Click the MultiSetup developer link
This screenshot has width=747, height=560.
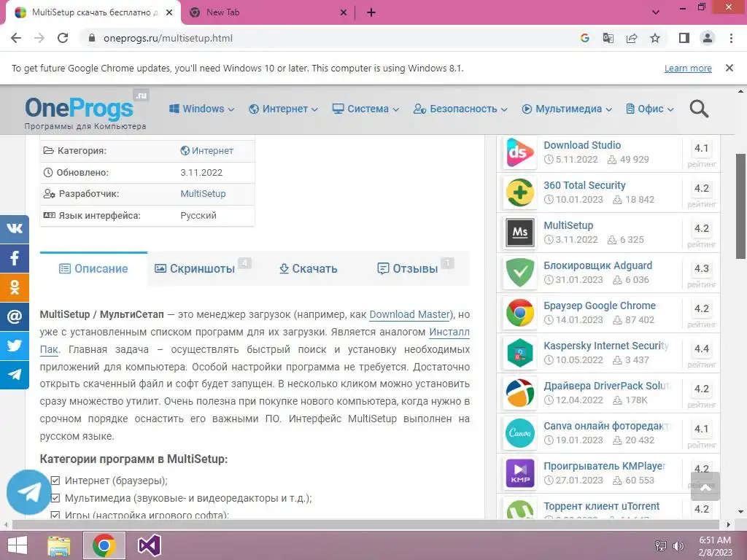(x=203, y=194)
